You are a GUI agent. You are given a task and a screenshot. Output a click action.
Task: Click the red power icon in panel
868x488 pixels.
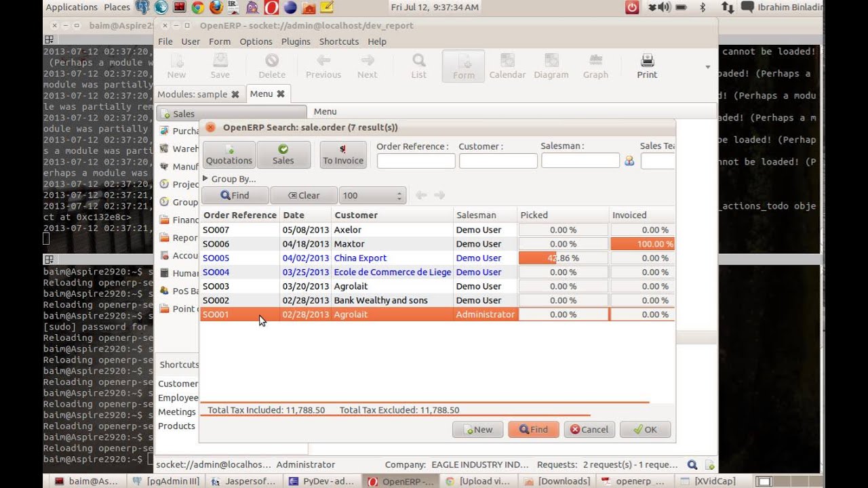632,7
